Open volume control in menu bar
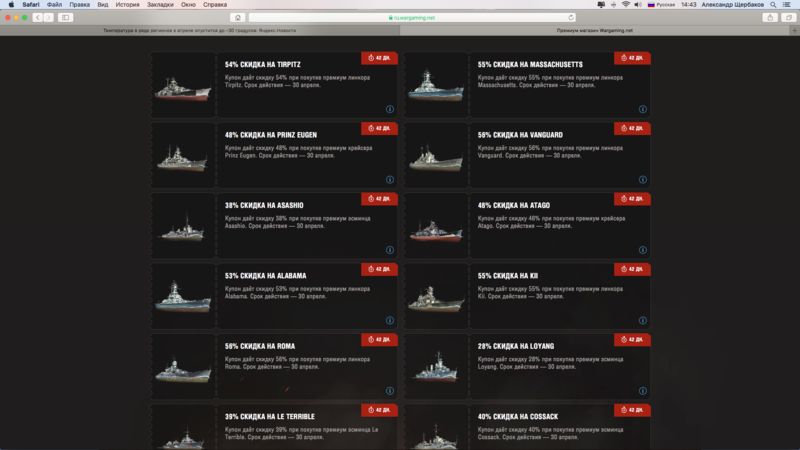The width and height of the screenshot is (800, 450). 638,5
